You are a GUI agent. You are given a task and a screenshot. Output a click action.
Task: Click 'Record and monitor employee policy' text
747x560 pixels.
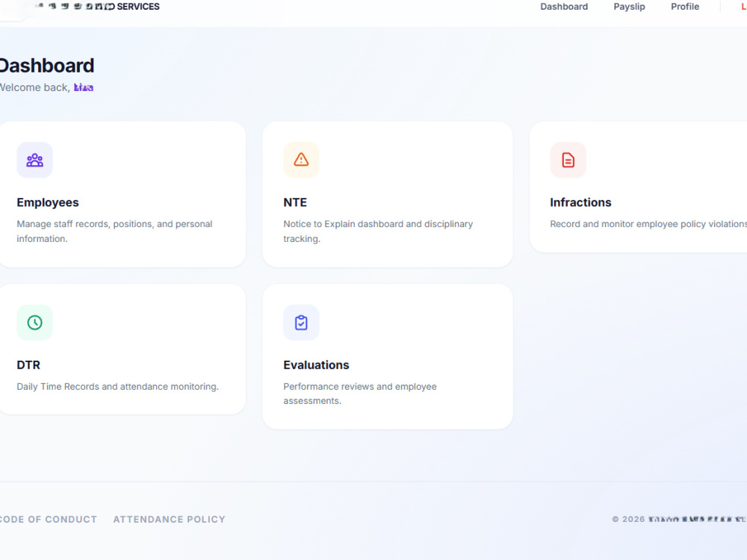point(648,224)
